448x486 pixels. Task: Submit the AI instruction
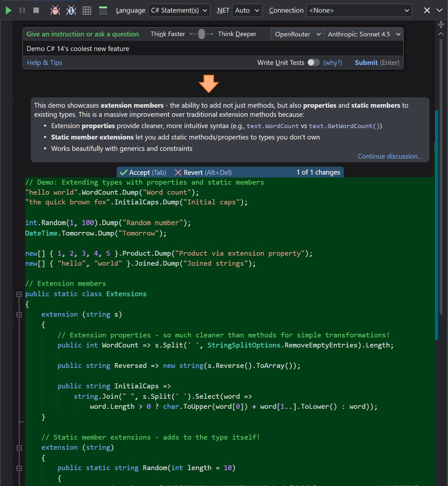366,63
